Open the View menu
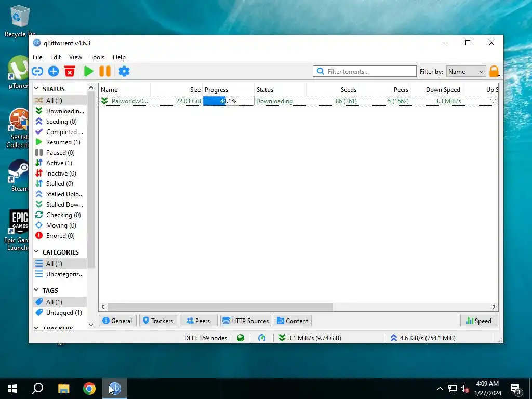This screenshot has width=532, height=399. point(75,57)
